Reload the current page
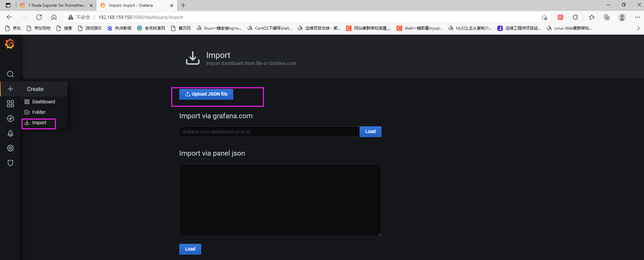 point(39,17)
